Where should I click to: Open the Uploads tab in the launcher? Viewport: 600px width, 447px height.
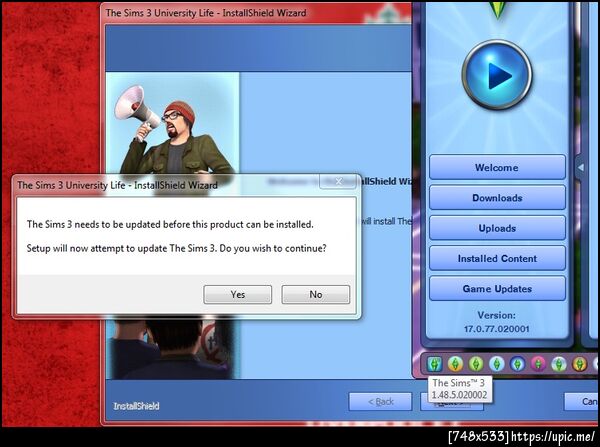coord(497,228)
